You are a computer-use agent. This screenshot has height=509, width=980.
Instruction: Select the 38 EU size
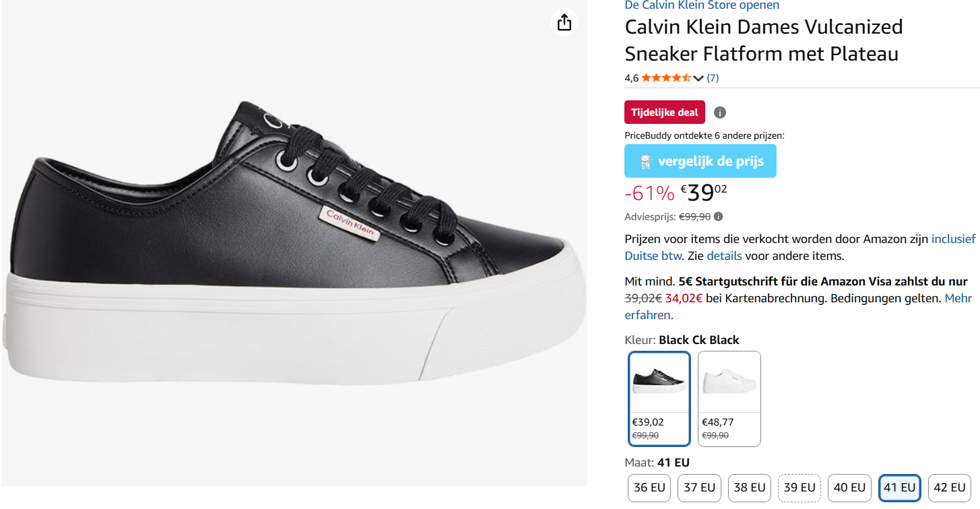pos(749,487)
